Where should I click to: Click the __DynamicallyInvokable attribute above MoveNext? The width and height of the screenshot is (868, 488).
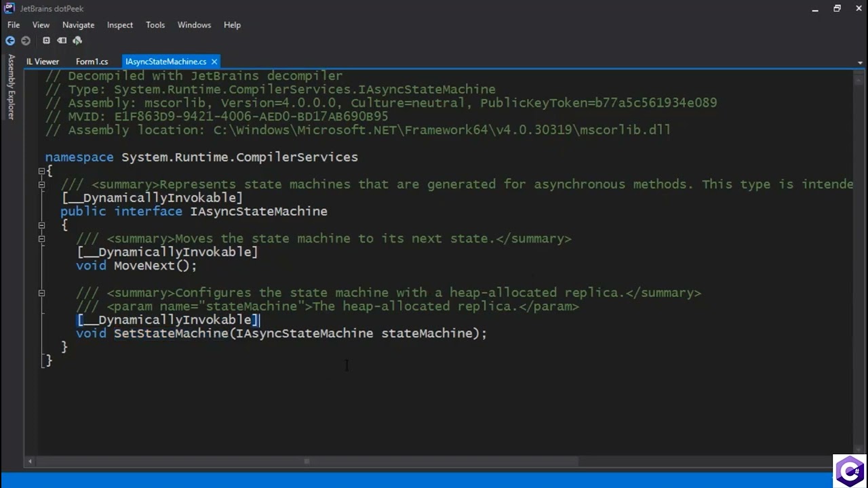click(167, 252)
